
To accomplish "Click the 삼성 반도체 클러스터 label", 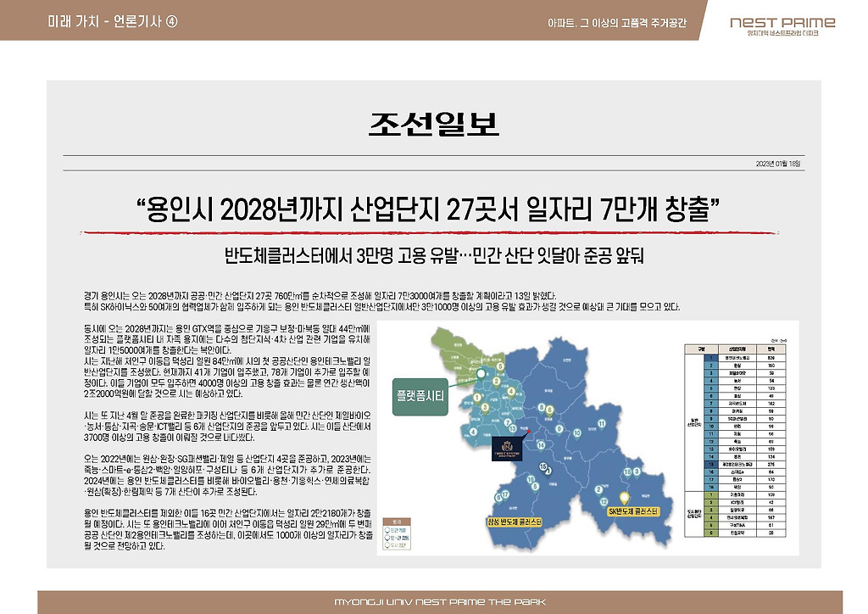I will 515,522.
